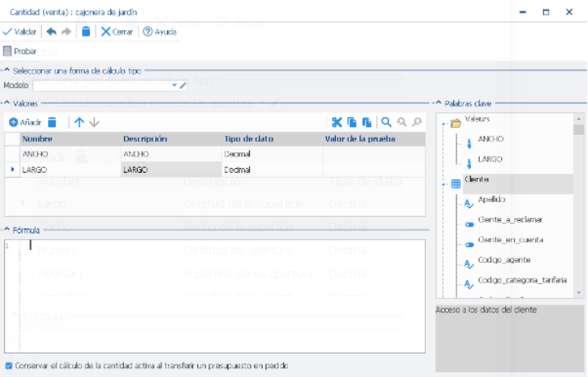Click Probar to test the formula

click(20, 52)
